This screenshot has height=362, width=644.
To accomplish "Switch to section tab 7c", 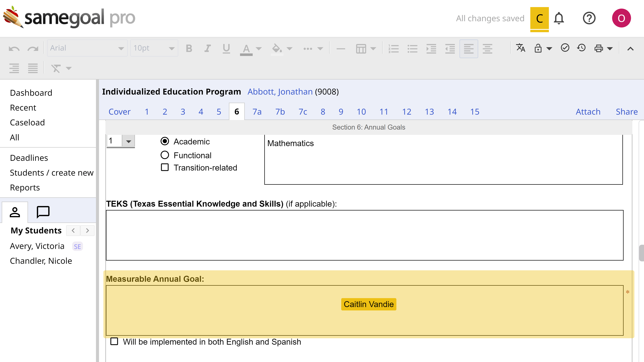I will 303,112.
